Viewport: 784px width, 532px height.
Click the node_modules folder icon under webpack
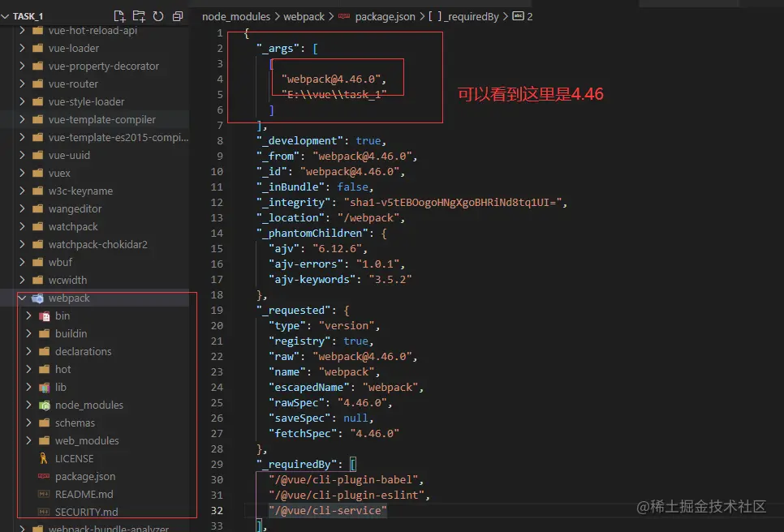pos(44,405)
